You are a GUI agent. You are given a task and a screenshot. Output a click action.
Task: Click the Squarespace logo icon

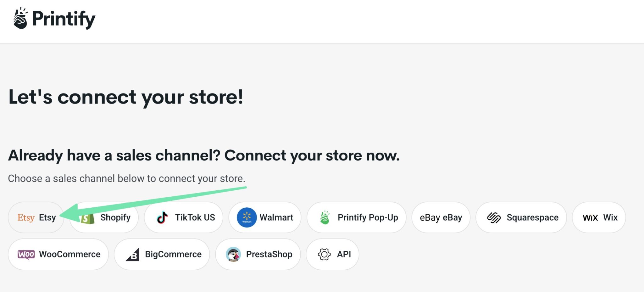[x=494, y=217]
